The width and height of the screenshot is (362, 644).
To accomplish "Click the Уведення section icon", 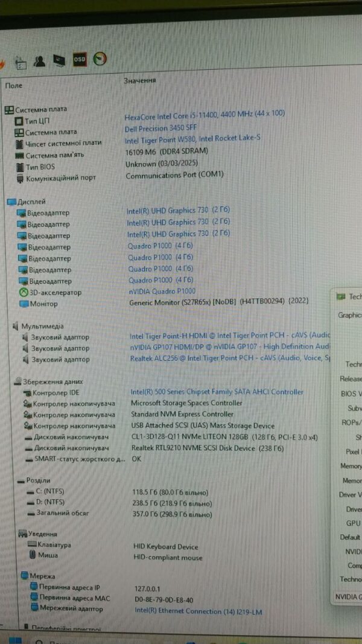I will pos(22,534).
